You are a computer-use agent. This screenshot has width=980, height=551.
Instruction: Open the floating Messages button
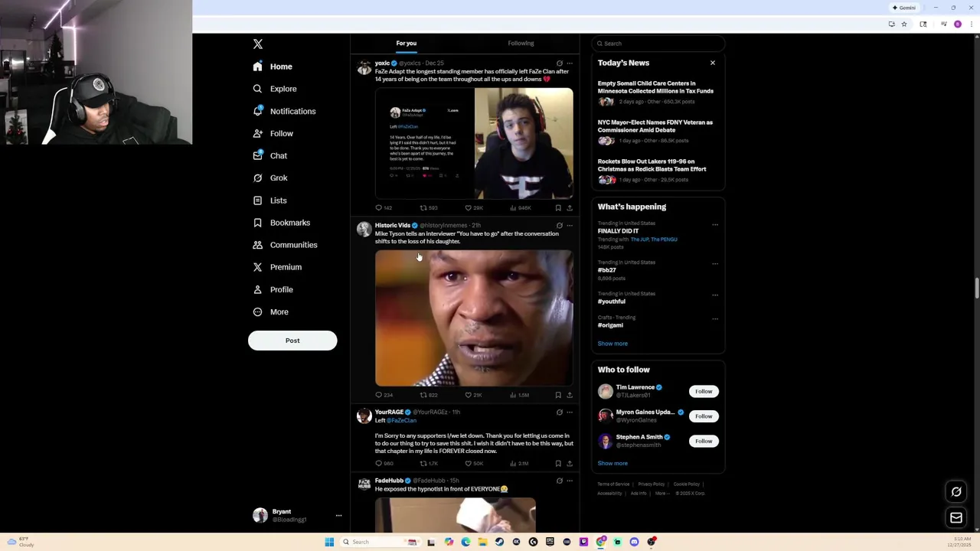click(956, 518)
